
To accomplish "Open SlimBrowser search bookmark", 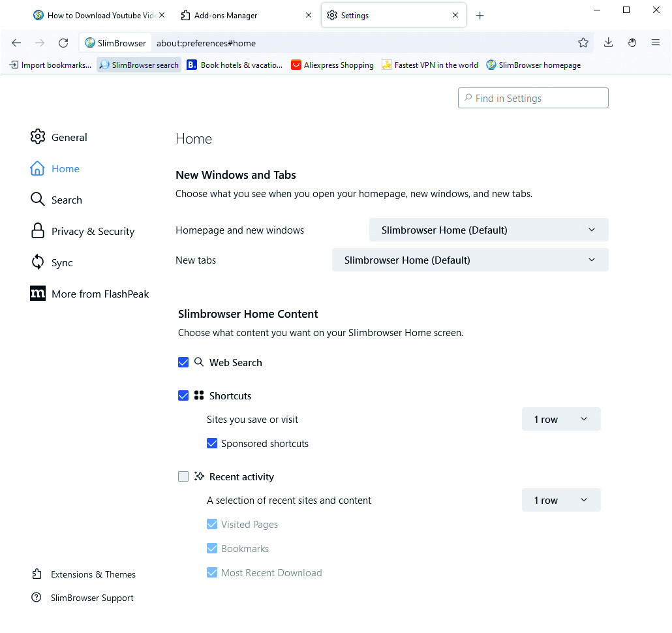I will click(139, 65).
